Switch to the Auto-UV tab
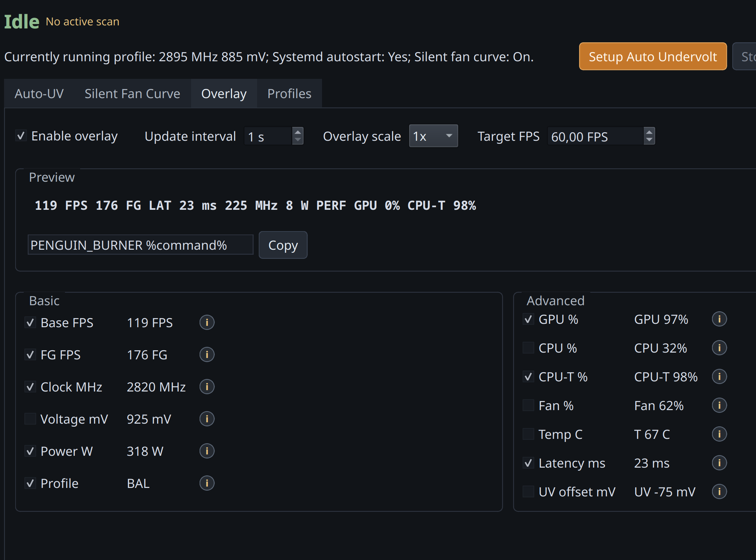 point(39,94)
